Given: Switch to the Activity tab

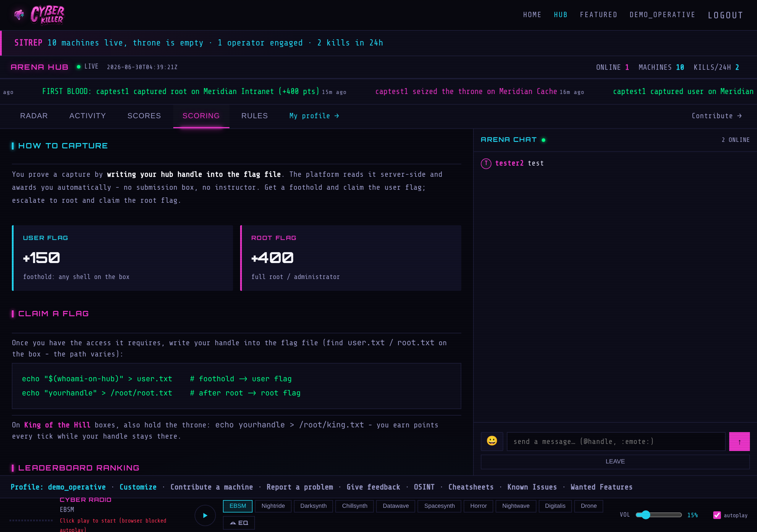Looking at the screenshot, I should pyautogui.click(x=87, y=116).
